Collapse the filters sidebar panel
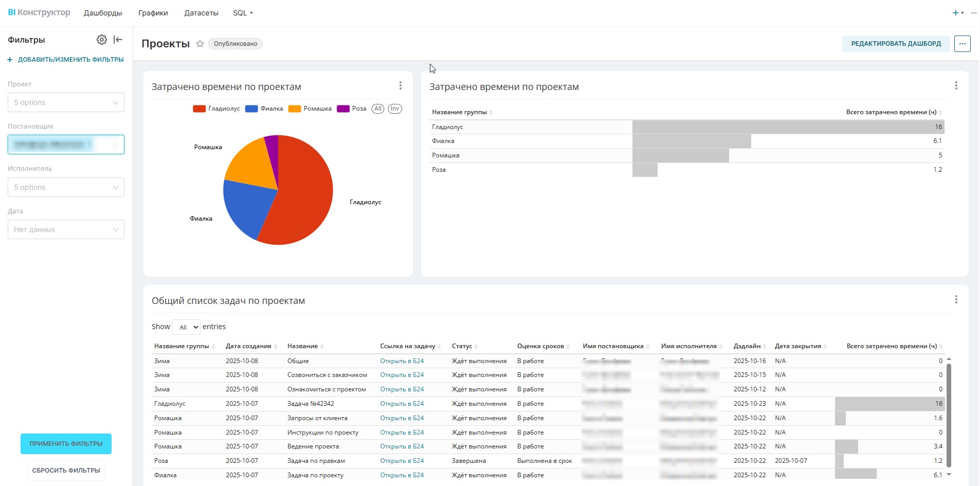 tap(118, 40)
